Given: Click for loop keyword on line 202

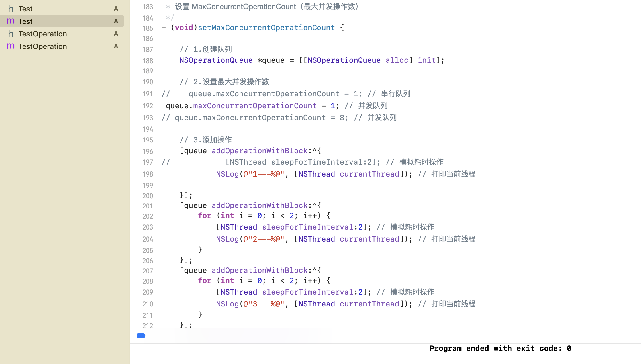Looking at the screenshot, I should point(205,216).
